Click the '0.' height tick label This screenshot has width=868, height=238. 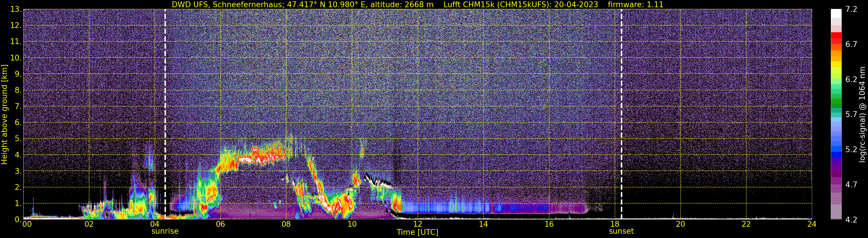[18, 220]
